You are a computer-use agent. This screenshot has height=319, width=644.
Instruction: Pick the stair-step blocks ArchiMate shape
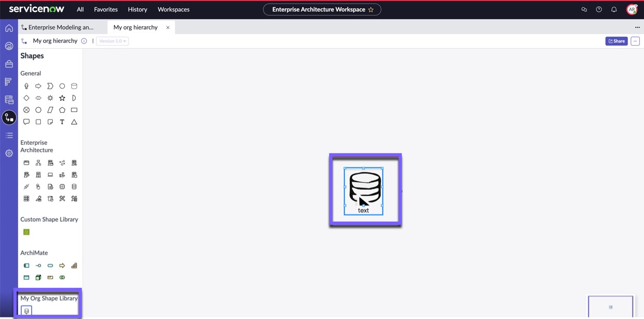74,266
